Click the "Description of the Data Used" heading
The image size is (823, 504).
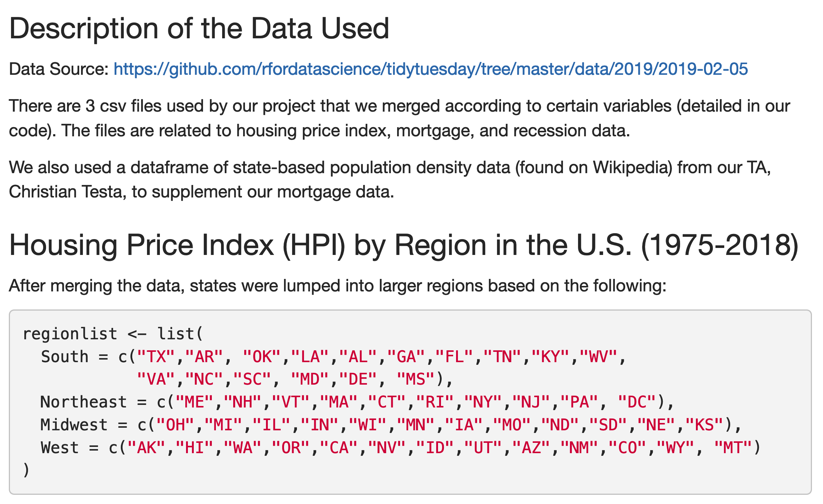click(x=199, y=28)
